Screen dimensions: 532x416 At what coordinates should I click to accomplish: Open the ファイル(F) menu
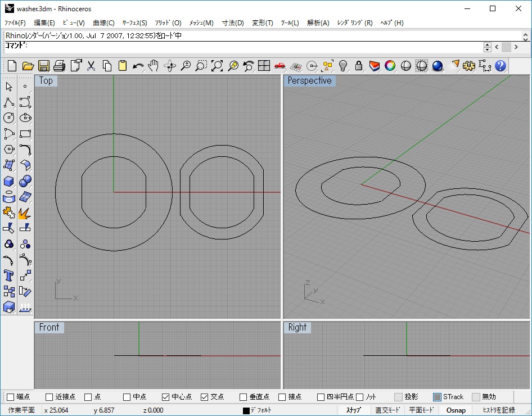point(15,22)
